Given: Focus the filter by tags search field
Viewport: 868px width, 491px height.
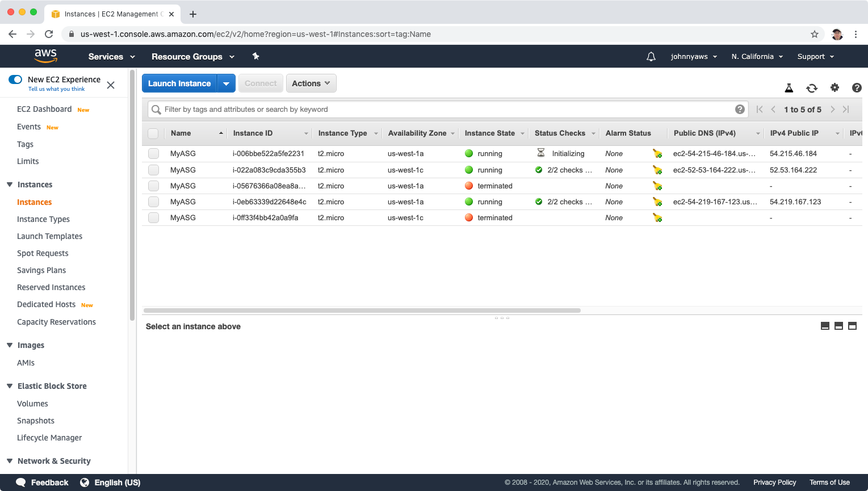Looking at the screenshot, I should coord(447,110).
